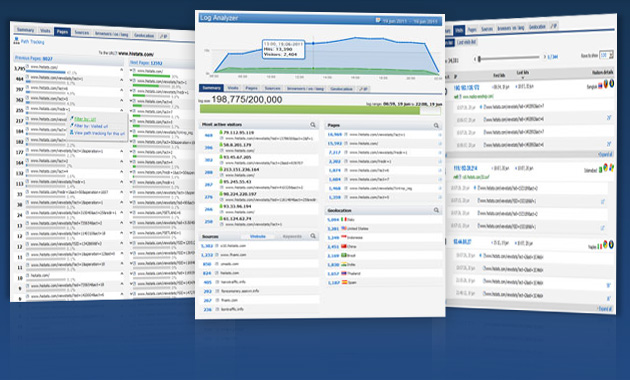Click the Path Tracking link label
The image size is (630, 380).
(33, 41)
